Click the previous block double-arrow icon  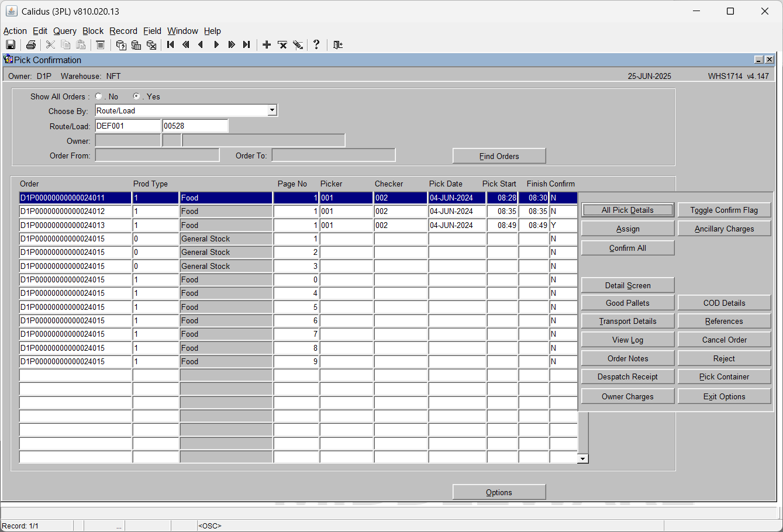click(186, 44)
